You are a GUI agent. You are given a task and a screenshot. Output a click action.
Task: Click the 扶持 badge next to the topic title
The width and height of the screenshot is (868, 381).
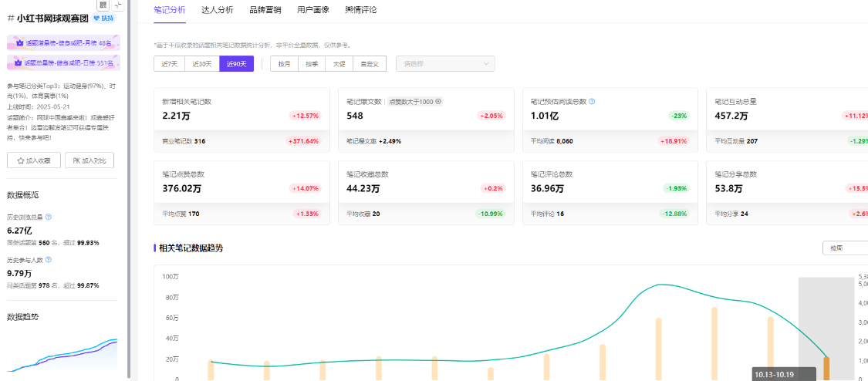(103, 18)
